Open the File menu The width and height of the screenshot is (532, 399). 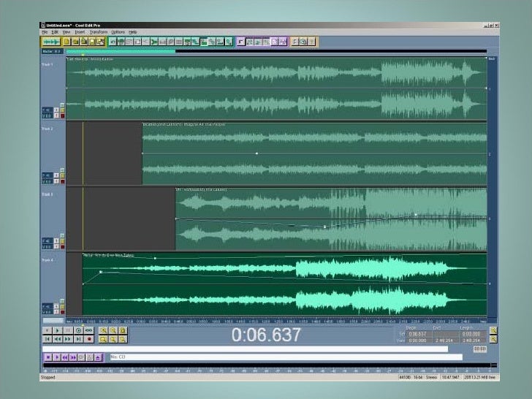45,32
